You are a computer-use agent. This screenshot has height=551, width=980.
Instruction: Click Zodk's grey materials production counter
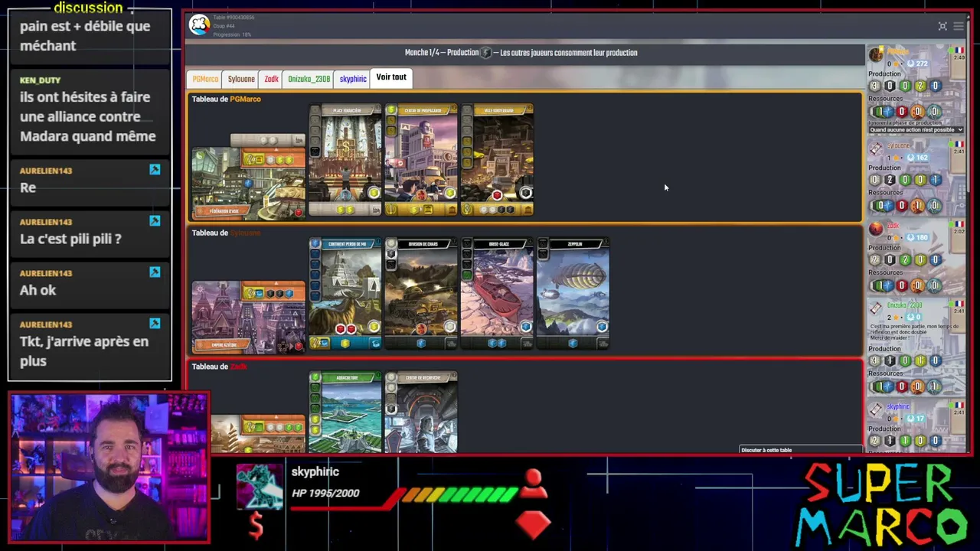click(875, 260)
